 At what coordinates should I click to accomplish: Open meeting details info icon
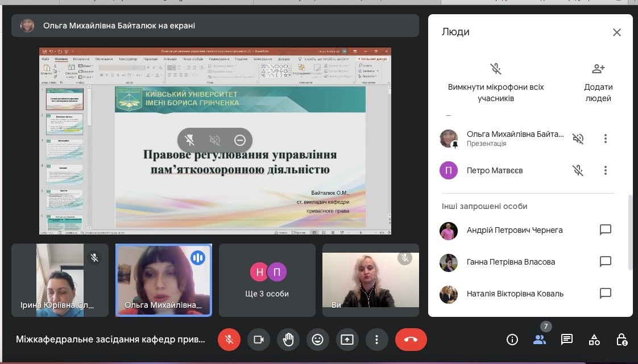(x=512, y=340)
